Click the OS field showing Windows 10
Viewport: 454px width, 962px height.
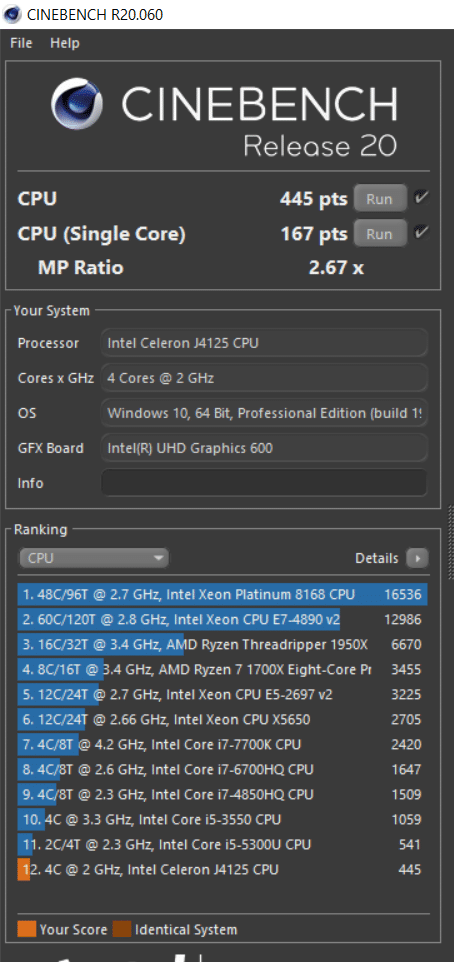(x=264, y=413)
